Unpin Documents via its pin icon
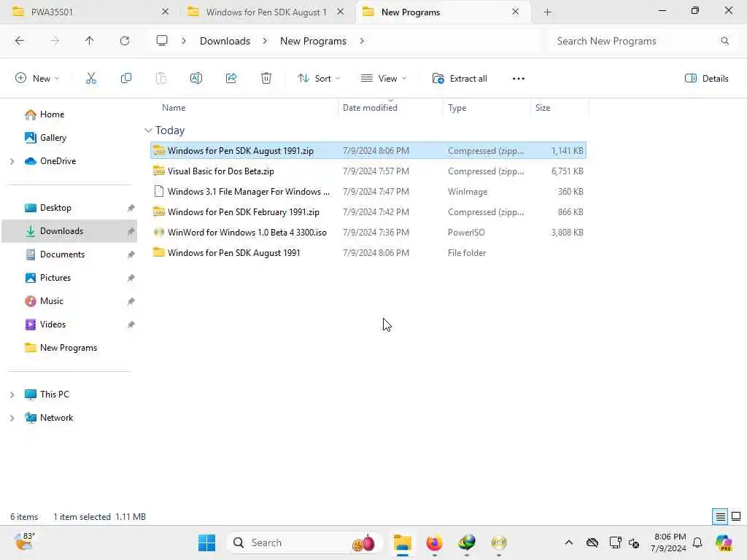747x560 pixels. point(131,254)
